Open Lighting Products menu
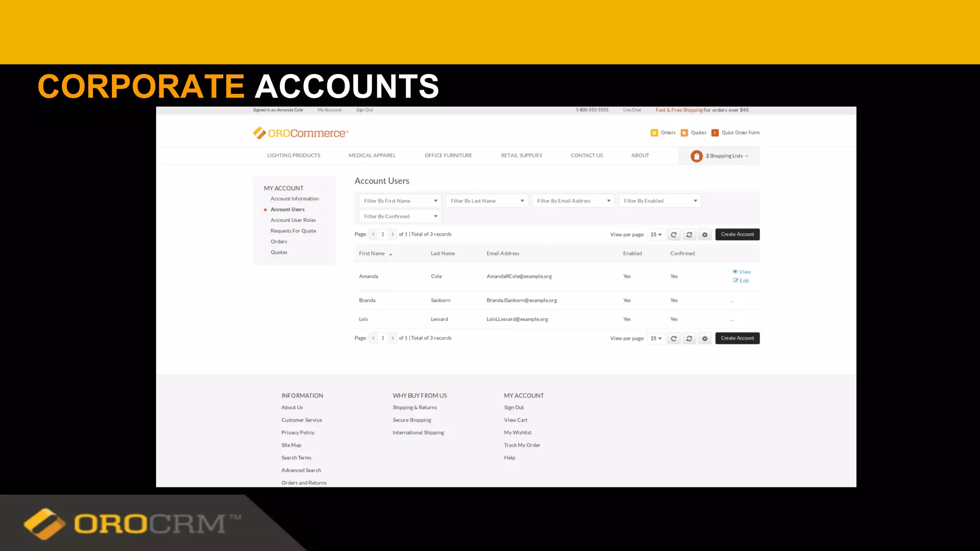This screenshot has width=980, height=551. coord(294,155)
